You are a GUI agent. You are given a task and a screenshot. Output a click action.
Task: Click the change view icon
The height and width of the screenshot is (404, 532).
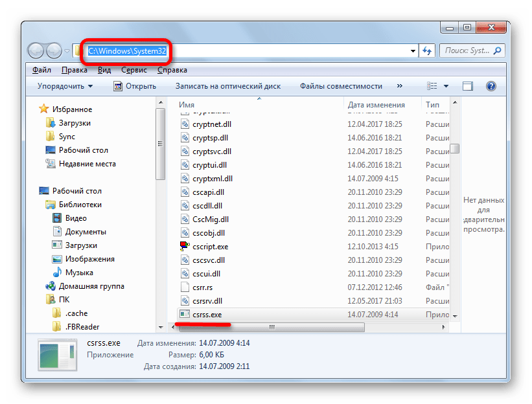pyautogui.click(x=432, y=86)
